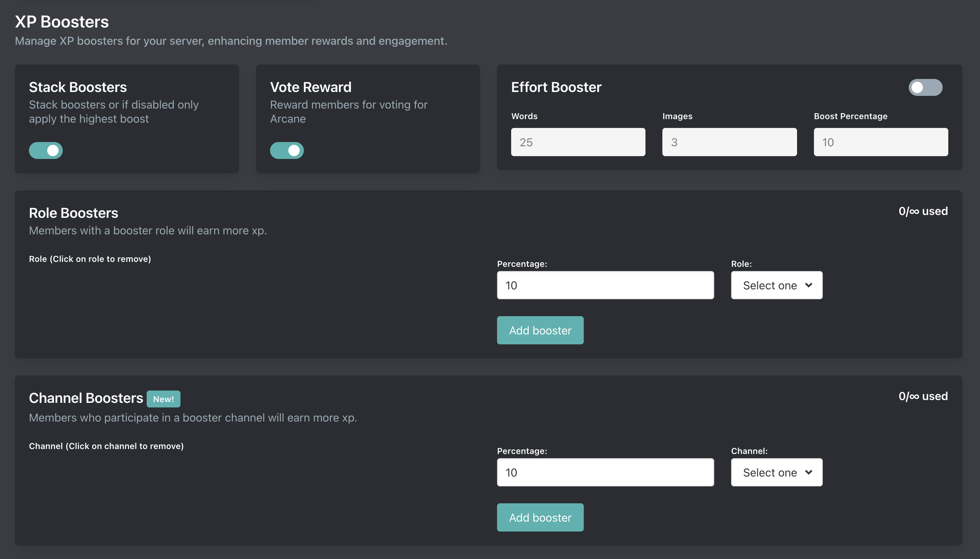The height and width of the screenshot is (559, 980).
Task: Click the Boost Percentage input field
Action: (x=881, y=142)
